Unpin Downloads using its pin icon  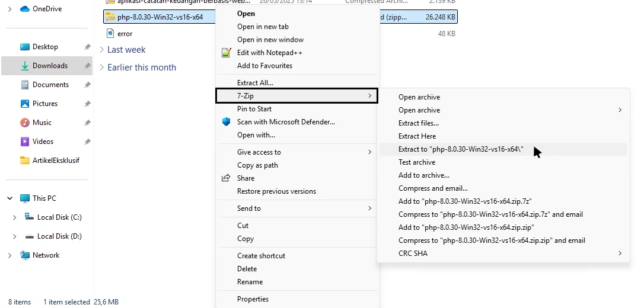click(x=87, y=66)
